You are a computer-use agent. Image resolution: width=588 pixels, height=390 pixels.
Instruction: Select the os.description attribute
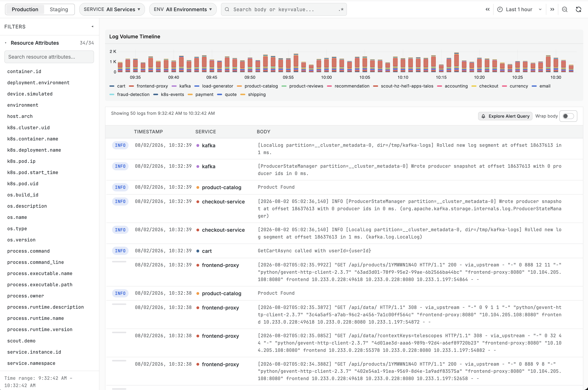(27, 206)
